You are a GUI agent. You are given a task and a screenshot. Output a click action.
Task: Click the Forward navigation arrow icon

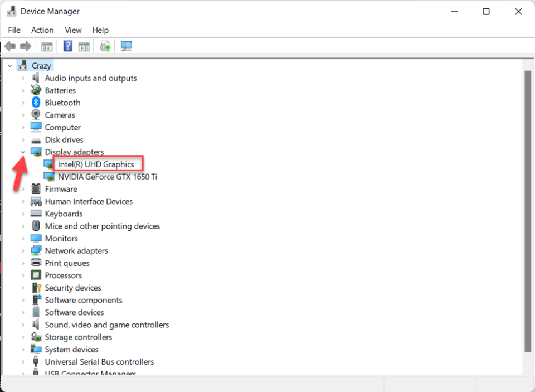point(25,46)
